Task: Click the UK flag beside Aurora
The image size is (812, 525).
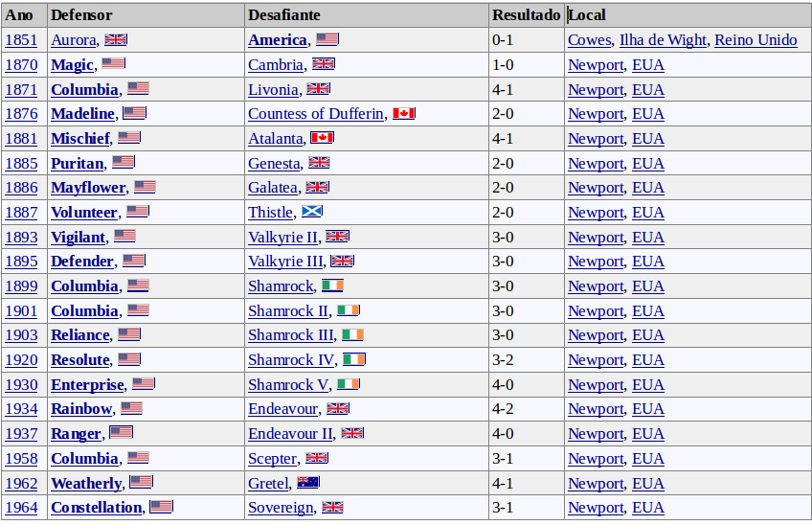Action: point(116,39)
